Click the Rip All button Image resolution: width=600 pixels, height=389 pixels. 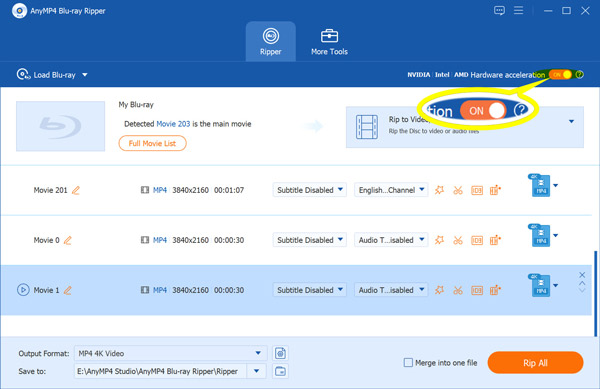[535, 363]
